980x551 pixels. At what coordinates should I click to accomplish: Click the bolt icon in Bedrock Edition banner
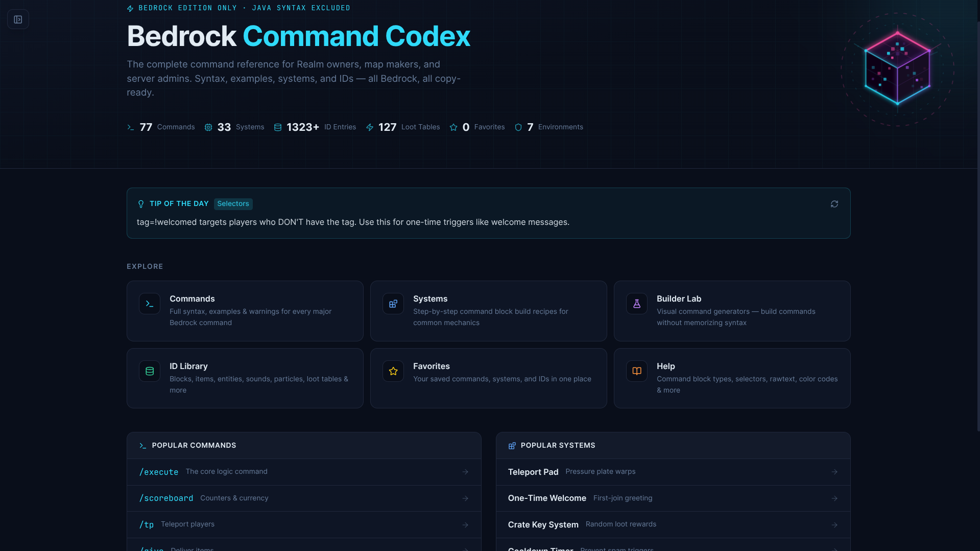[x=130, y=9]
